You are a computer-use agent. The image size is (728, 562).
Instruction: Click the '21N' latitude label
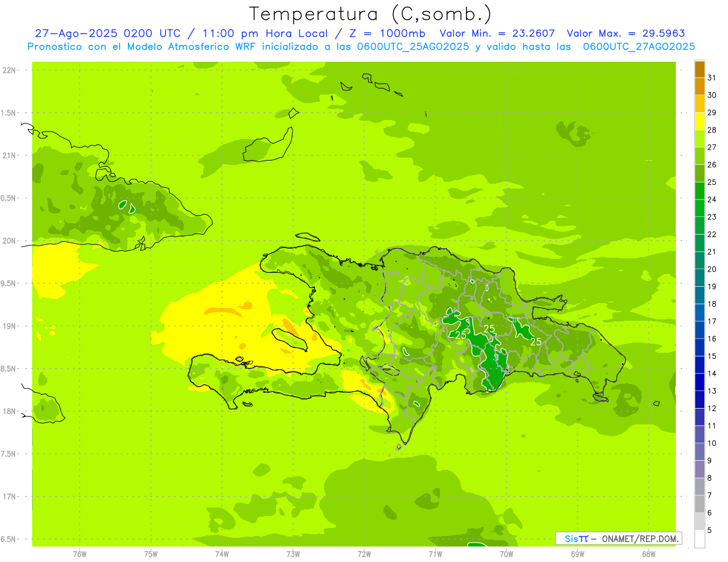pyautogui.click(x=8, y=155)
